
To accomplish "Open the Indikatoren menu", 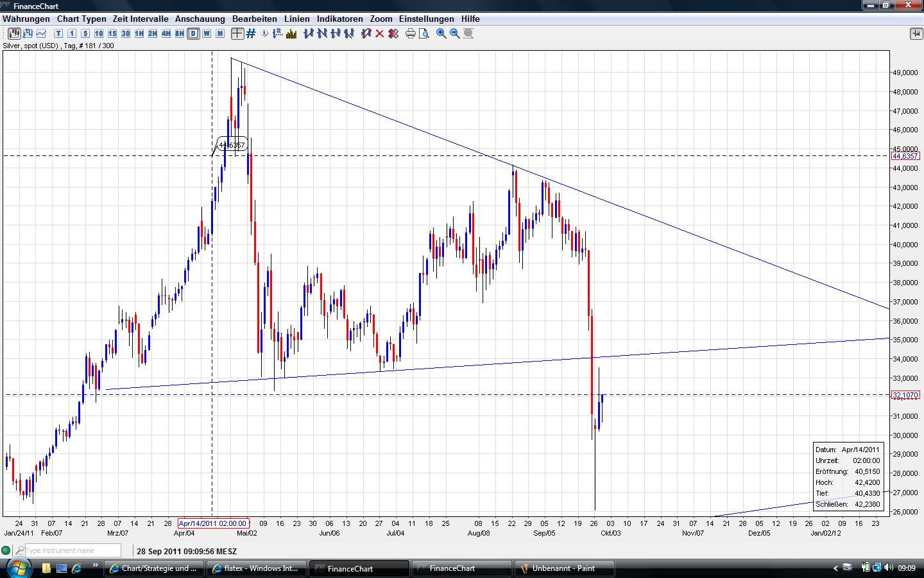I will tap(340, 19).
